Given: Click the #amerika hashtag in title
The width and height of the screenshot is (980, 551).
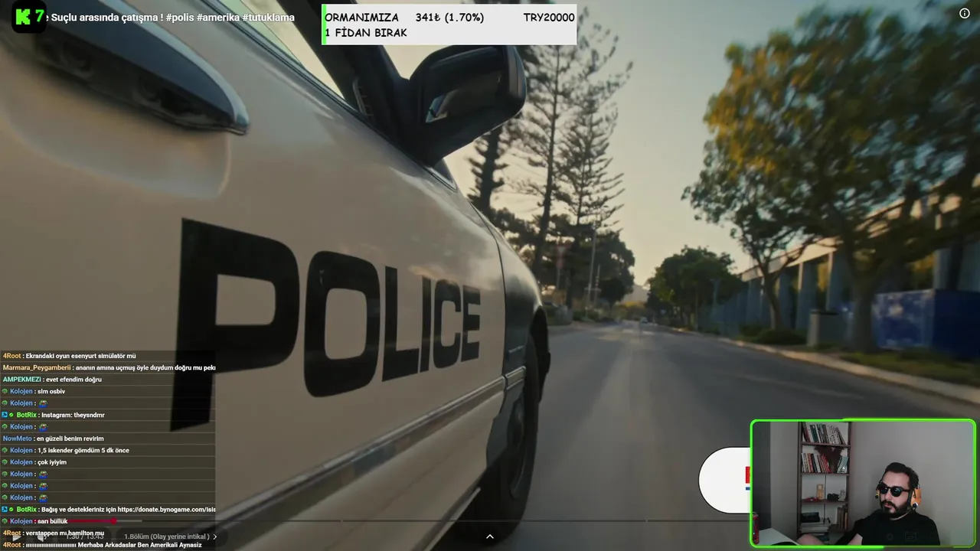Looking at the screenshot, I should click(218, 18).
